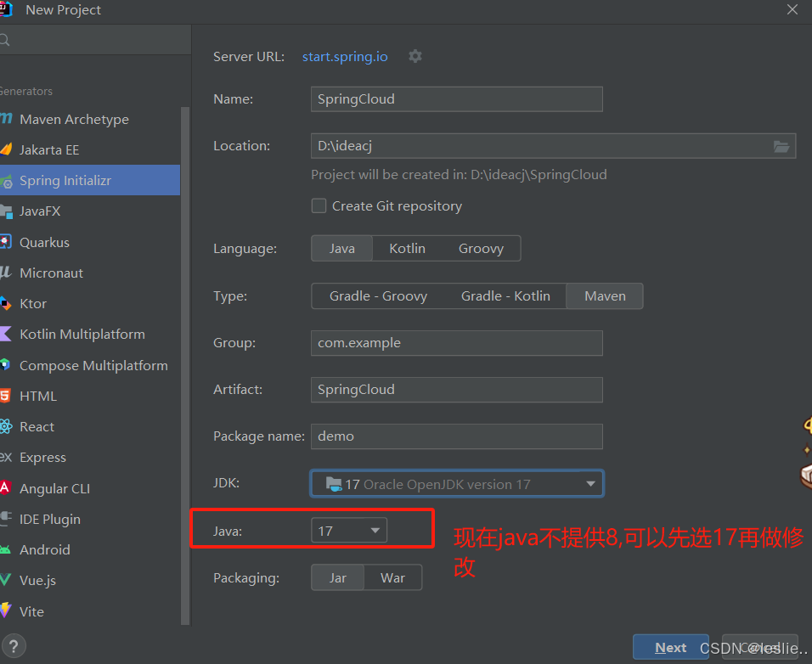Browse for location with folder icon
Screen dimensions: 812x664
(781, 146)
